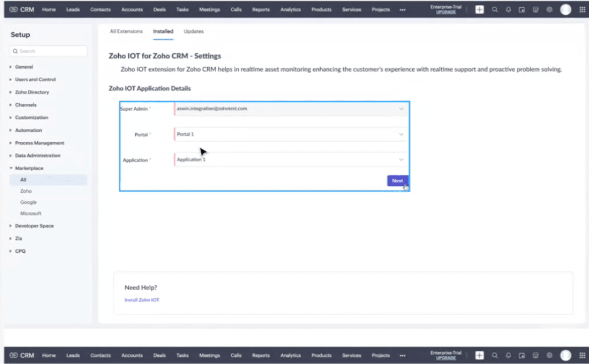The width and height of the screenshot is (589, 364).
Task: Open Tasks in the top navigation bar
Action: click(x=182, y=10)
